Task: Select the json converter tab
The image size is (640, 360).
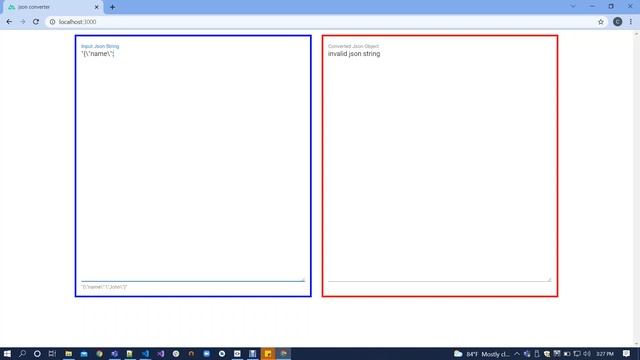Action: point(53,7)
